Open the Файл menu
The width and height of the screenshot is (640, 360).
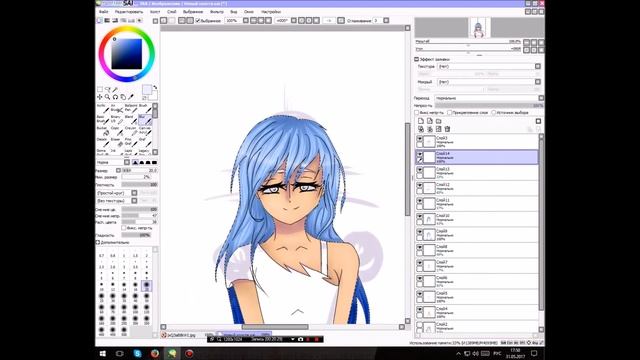(104, 12)
